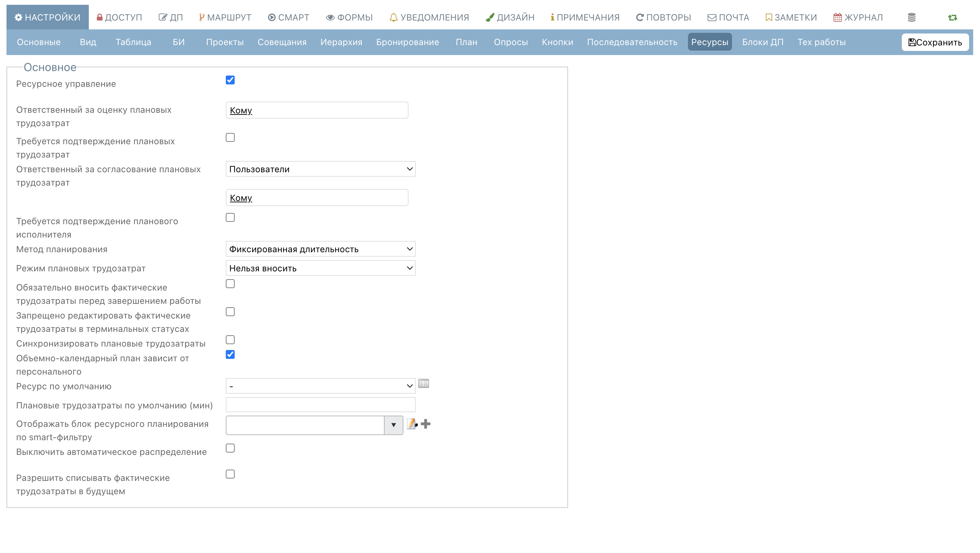The height and width of the screenshot is (553, 980).
Task: Open the ПОВТОРЫ repeat tab
Action: click(x=663, y=17)
